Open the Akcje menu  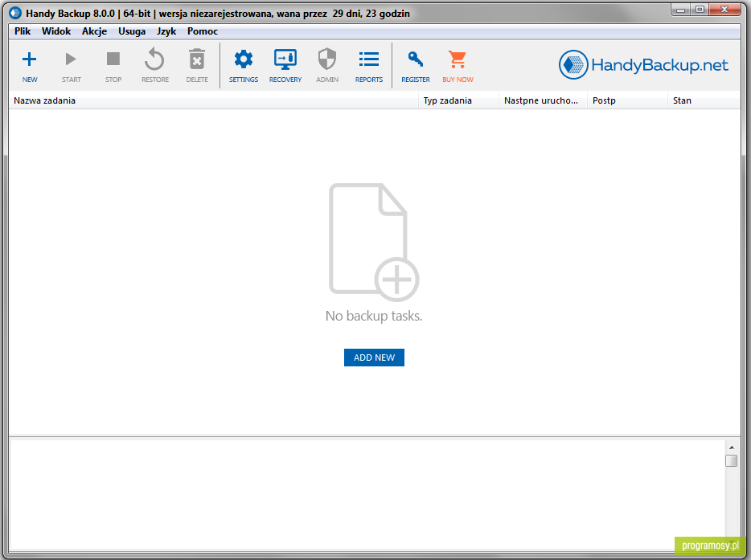pos(94,31)
